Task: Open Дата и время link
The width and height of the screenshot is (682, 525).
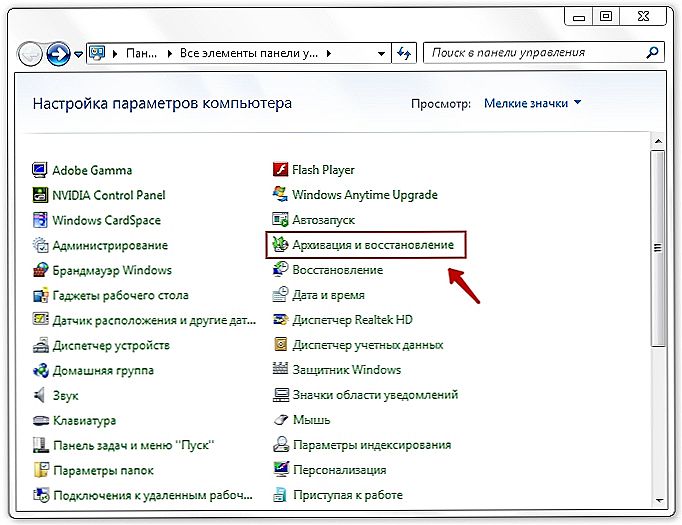Action: [x=328, y=295]
